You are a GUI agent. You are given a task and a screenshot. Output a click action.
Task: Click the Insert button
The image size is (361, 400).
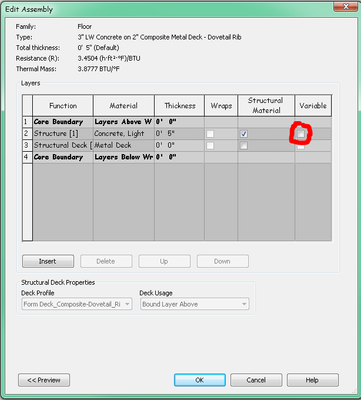point(48,261)
